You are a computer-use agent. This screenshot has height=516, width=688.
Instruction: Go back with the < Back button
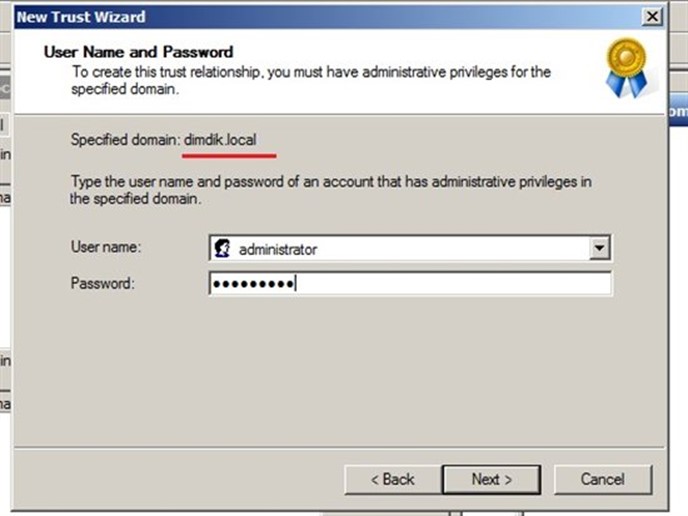click(393, 480)
